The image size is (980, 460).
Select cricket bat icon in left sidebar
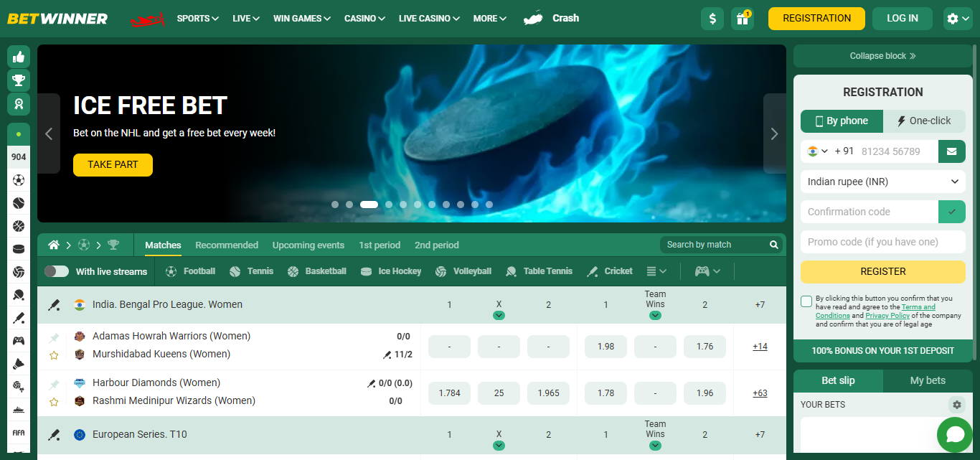point(19,317)
